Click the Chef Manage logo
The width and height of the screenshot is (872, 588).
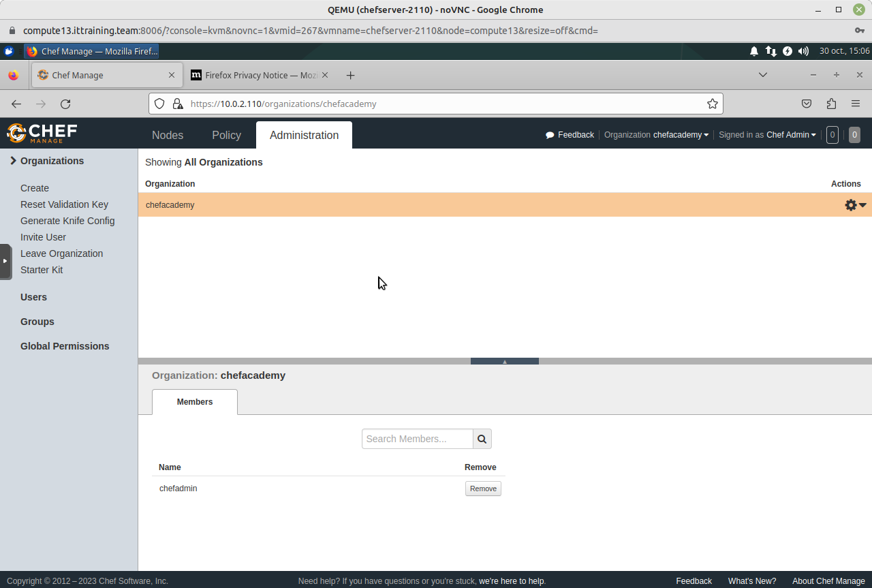coord(42,133)
